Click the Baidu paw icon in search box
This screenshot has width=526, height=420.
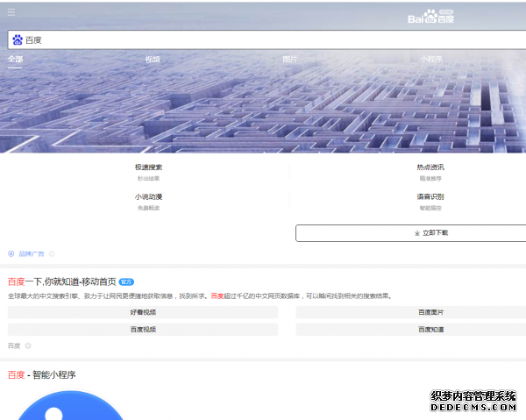[x=18, y=40]
